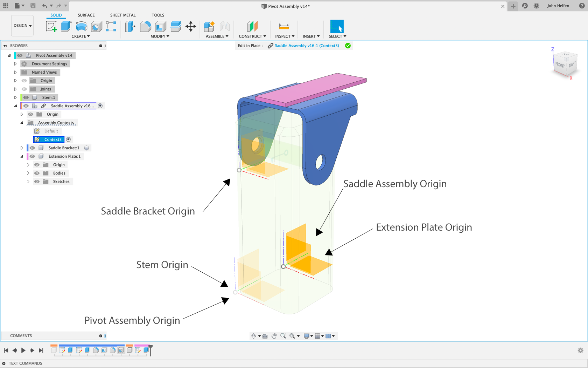Select the Create Sketch tool
Screen dimensions: 588x368
point(51,26)
